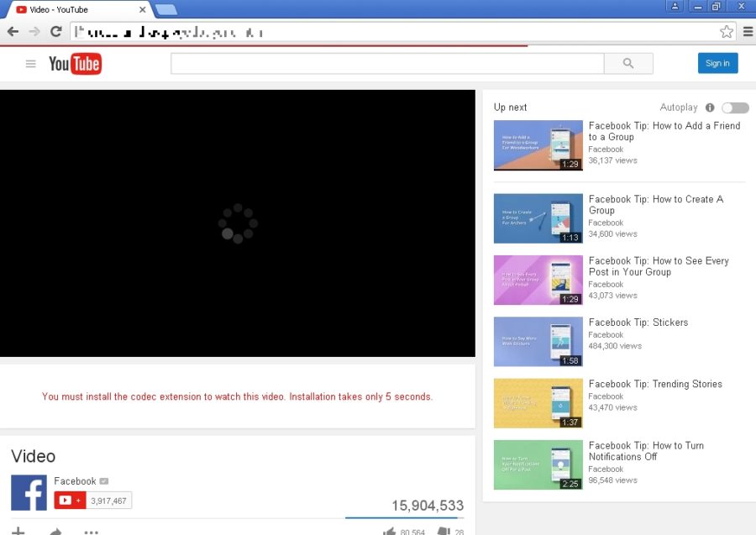Toggle the Autoplay switch

[735, 108]
